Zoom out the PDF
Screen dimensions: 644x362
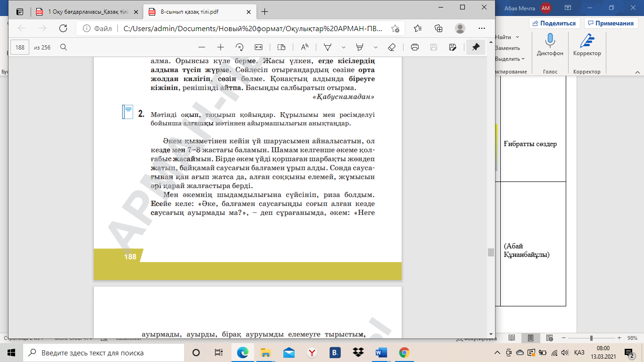[x=202, y=47]
